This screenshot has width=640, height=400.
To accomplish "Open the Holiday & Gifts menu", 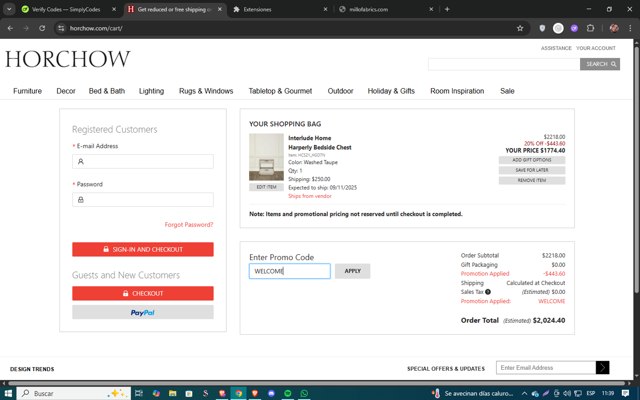I will point(391,91).
